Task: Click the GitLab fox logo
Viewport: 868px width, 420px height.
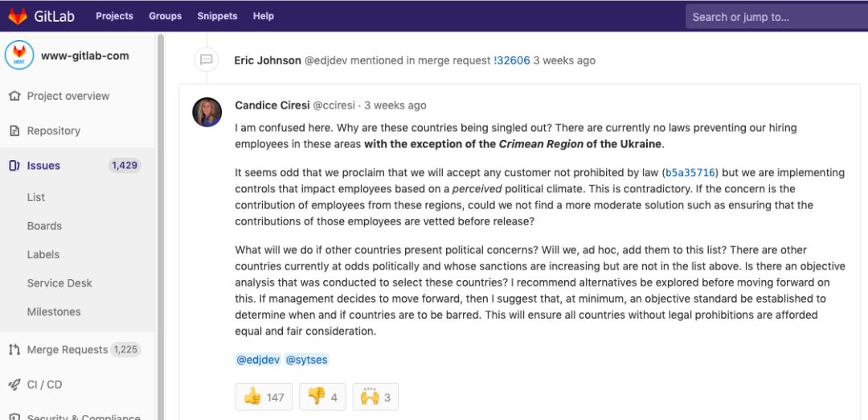Action: [x=17, y=16]
